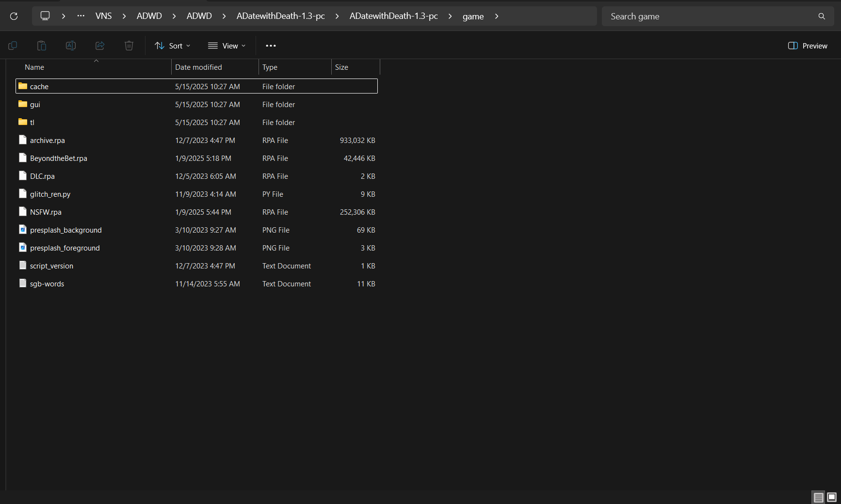Open the See more three-dots menu

(x=271, y=46)
